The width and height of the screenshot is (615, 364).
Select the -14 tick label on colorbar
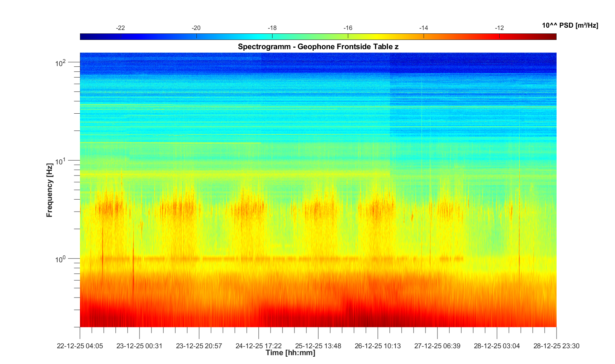(x=423, y=28)
